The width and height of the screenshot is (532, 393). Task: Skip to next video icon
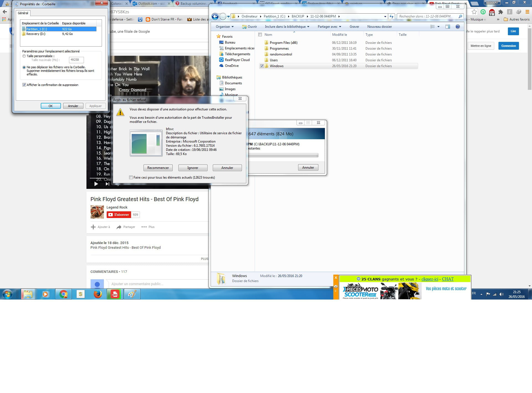[x=107, y=184]
